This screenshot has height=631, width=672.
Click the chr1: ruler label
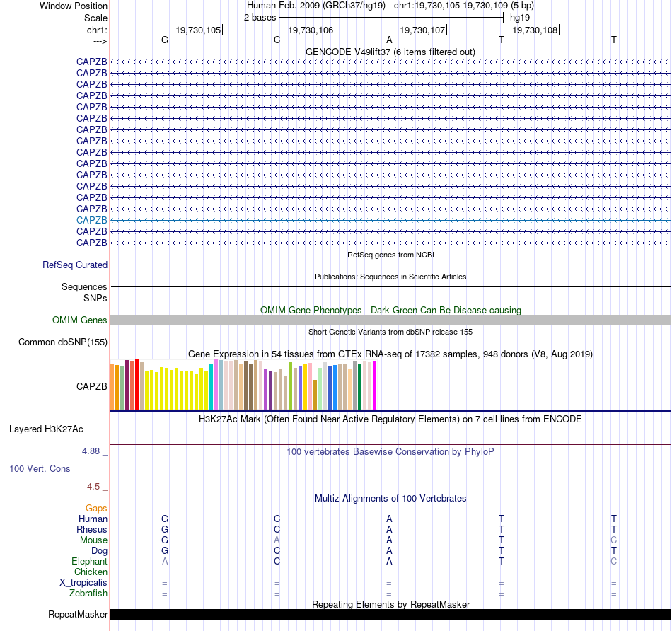click(97, 30)
